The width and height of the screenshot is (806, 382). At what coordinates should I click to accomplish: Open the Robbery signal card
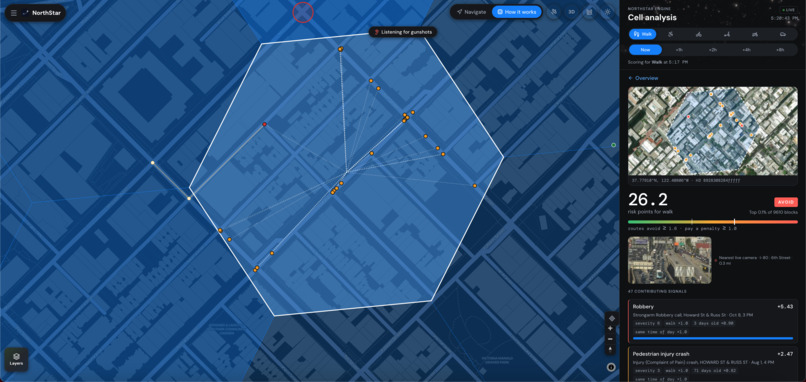coord(712,321)
